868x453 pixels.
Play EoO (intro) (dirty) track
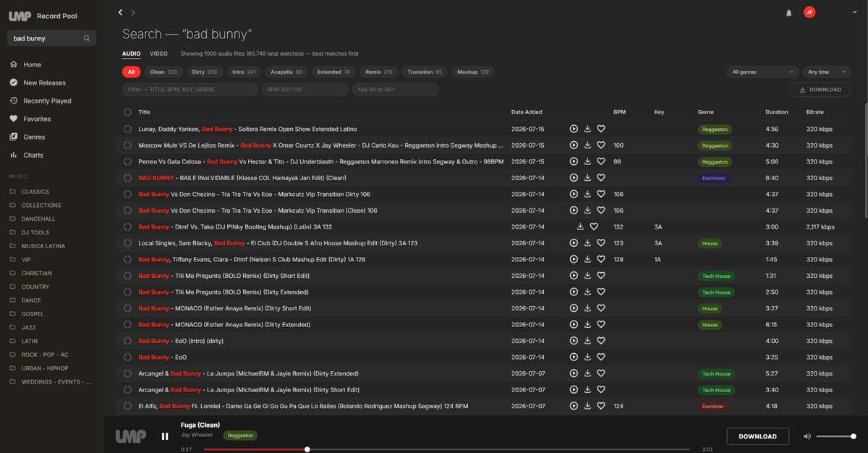click(x=574, y=341)
